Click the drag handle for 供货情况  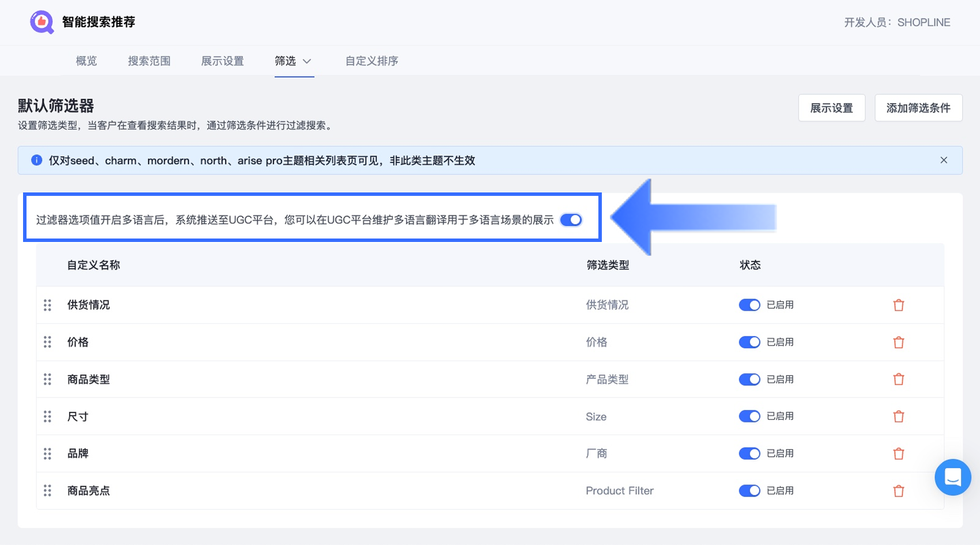pos(47,305)
